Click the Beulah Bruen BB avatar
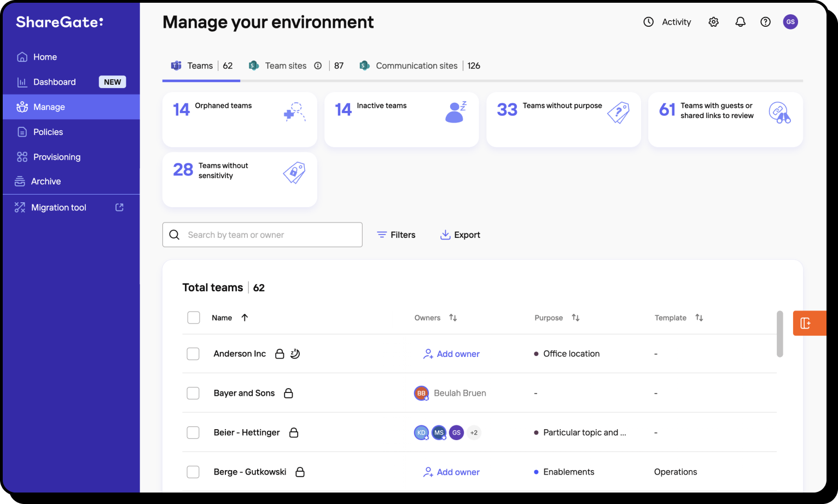The height and width of the screenshot is (504, 838). click(x=421, y=393)
